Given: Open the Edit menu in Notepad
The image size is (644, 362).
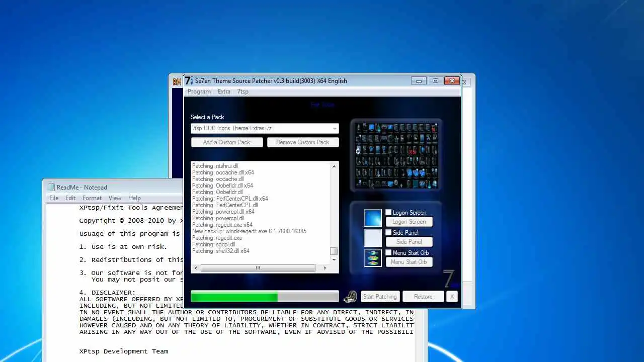Looking at the screenshot, I should click(x=70, y=198).
